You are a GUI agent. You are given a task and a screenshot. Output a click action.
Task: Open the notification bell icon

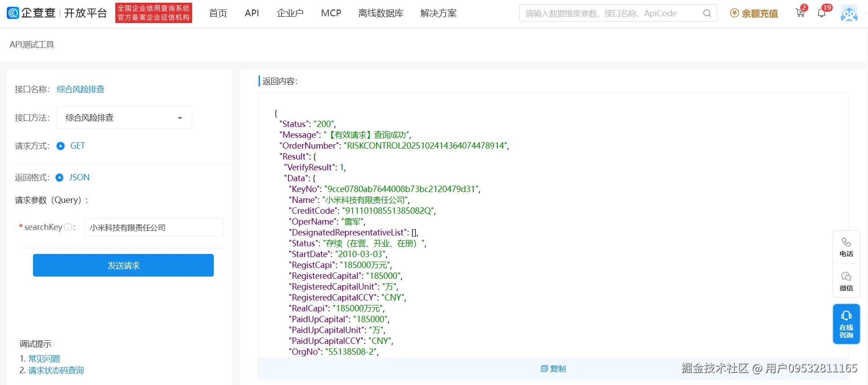(x=821, y=13)
